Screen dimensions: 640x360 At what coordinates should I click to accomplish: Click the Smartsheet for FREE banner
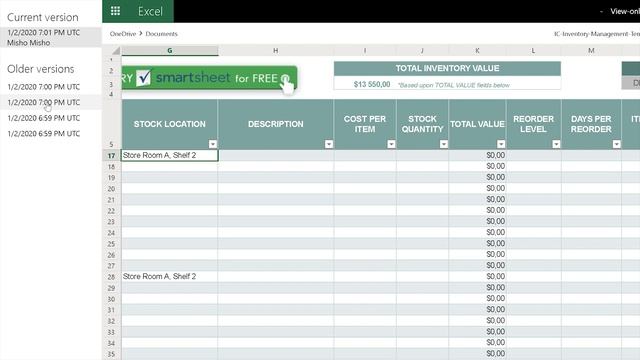click(209, 78)
